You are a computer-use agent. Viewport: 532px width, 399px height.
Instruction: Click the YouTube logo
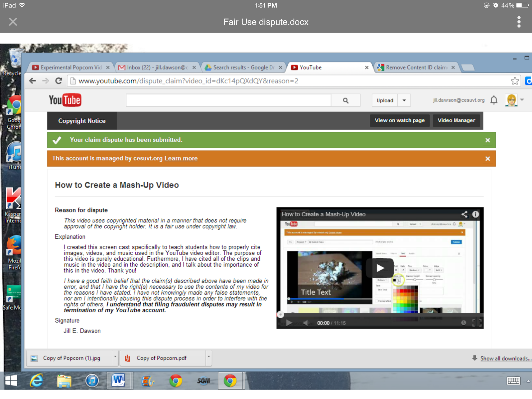(x=65, y=100)
